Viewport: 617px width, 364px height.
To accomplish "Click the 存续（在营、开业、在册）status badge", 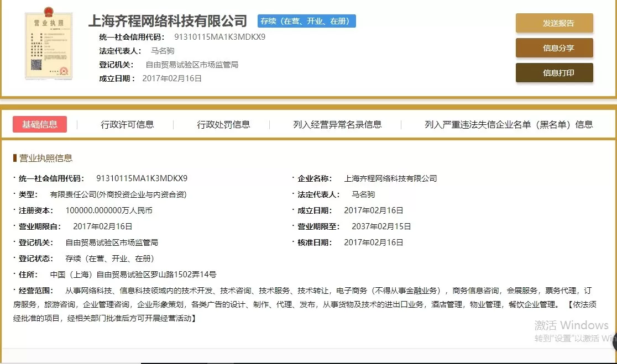I will pyautogui.click(x=306, y=20).
